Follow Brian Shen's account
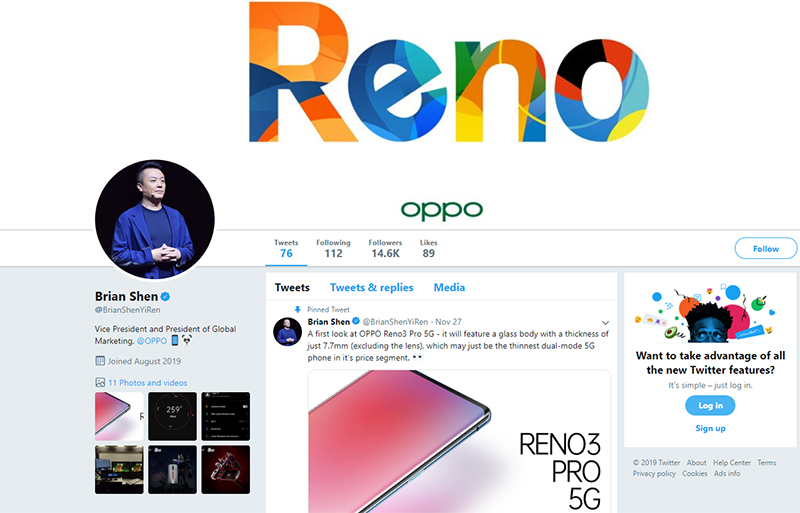This screenshot has width=800, height=513. coord(766,249)
